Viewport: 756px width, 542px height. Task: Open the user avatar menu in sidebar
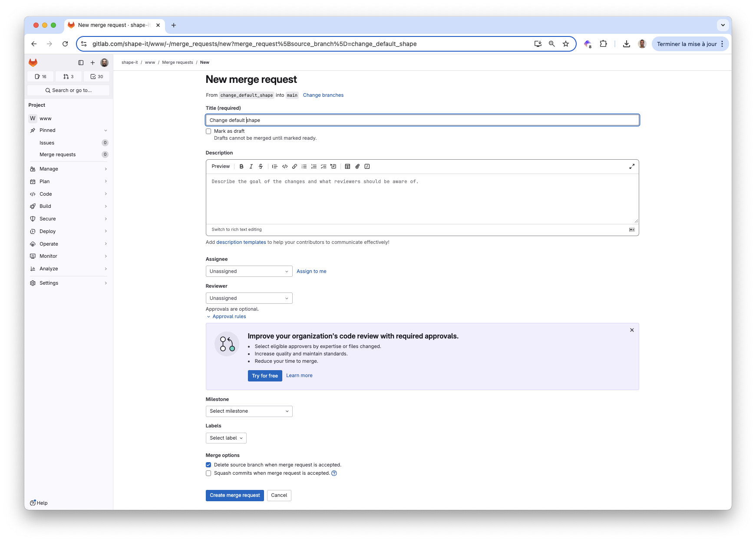[104, 63]
